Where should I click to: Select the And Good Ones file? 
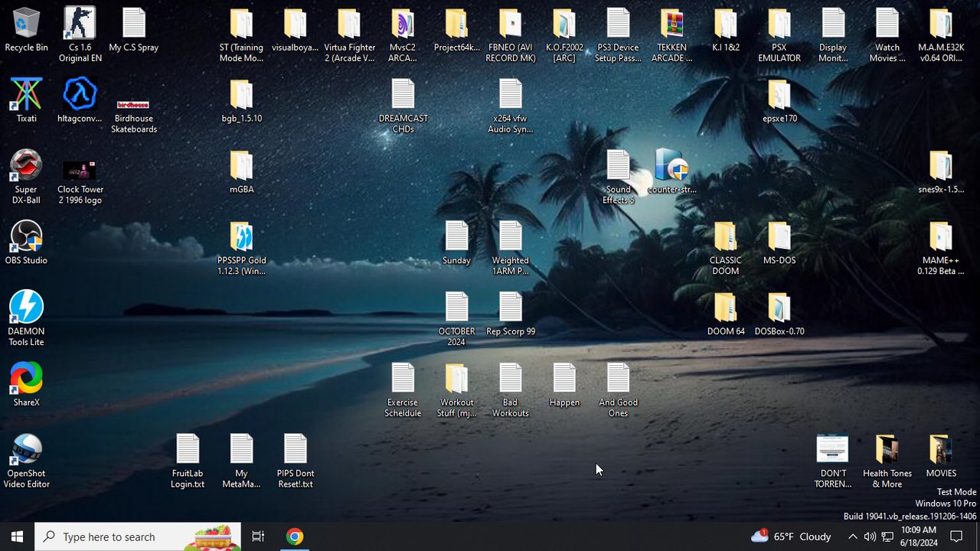[618, 390]
